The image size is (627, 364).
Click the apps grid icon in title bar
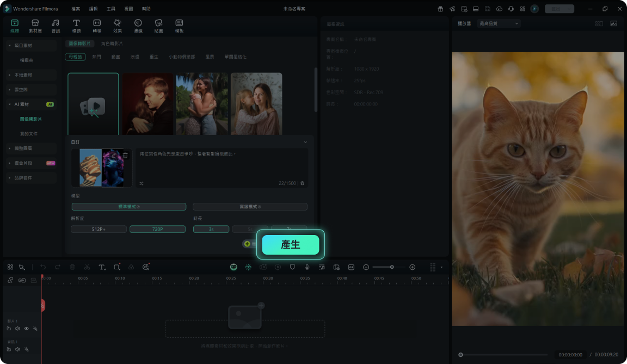click(x=522, y=9)
